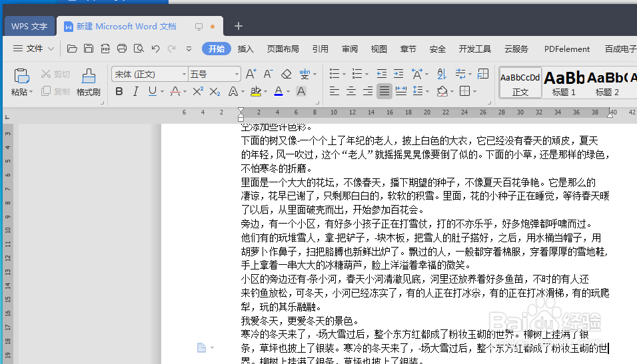Switch to the WPS 文字 home tab
The width and height of the screenshot is (637, 364).
29,27
